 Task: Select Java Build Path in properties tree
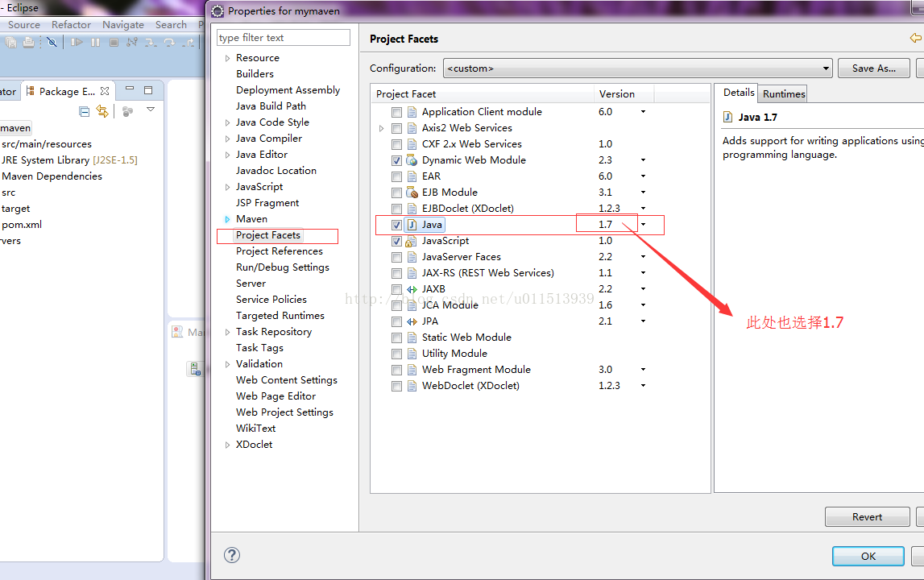click(271, 106)
